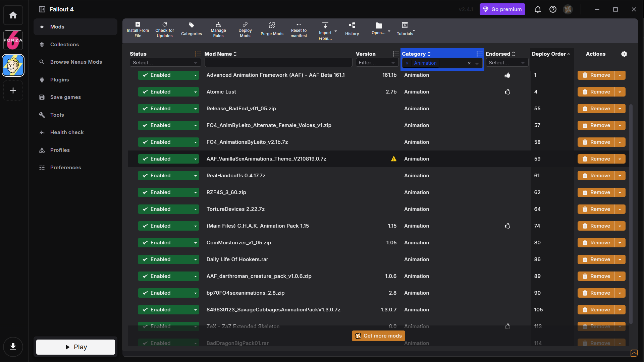644x362 pixels.
Task: Endorse the C.H.A.K. Animation Pack mod
Action: pyautogui.click(x=507, y=226)
